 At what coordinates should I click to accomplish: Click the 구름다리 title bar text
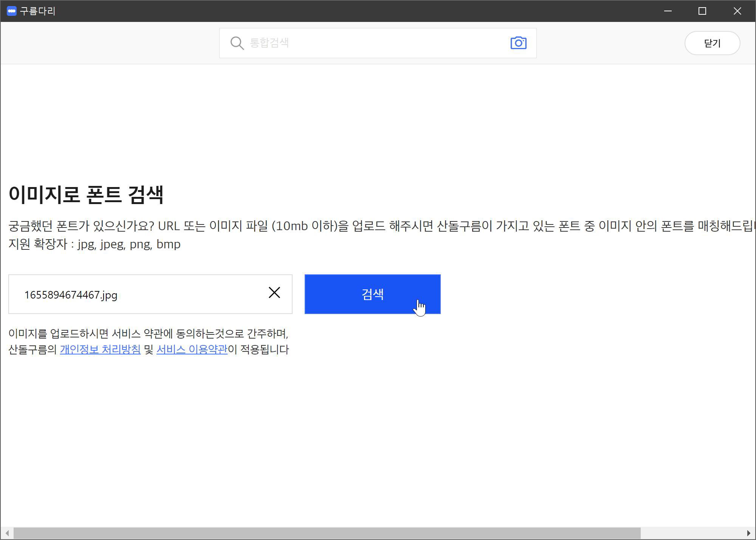click(37, 11)
